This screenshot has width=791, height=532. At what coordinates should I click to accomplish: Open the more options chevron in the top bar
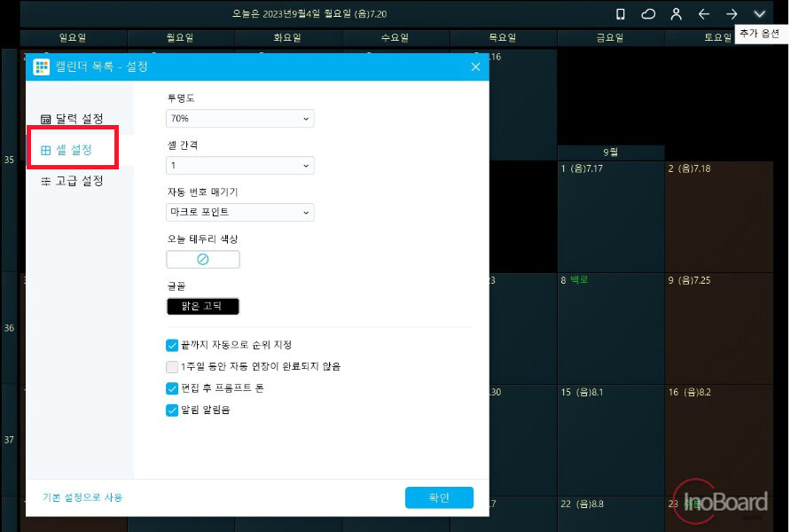coord(759,14)
